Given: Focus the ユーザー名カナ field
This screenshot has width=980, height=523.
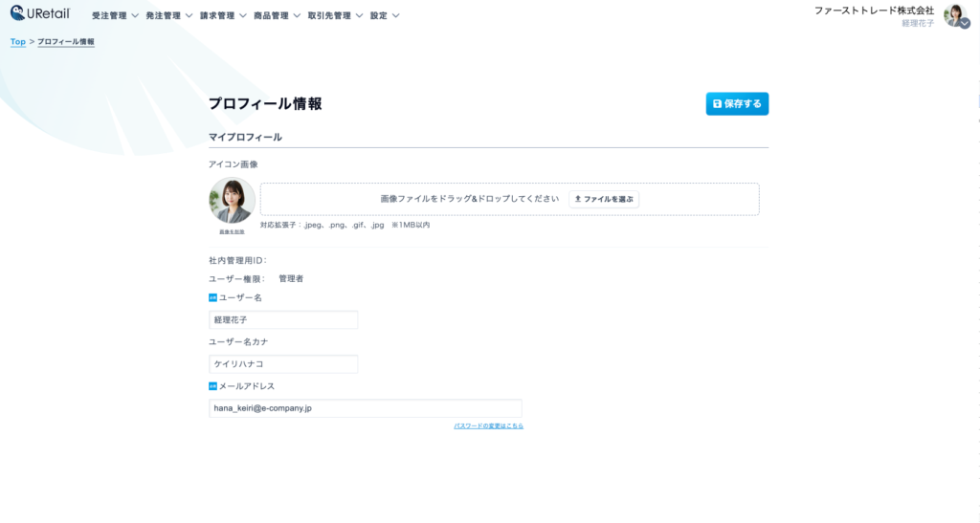Looking at the screenshot, I should coord(283,364).
